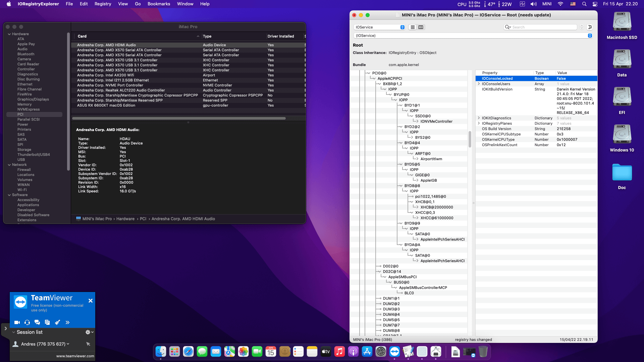Toggle the inspector sidebar panel button
Image resolution: width=644 pixels, height=362 pixels.
590,27
